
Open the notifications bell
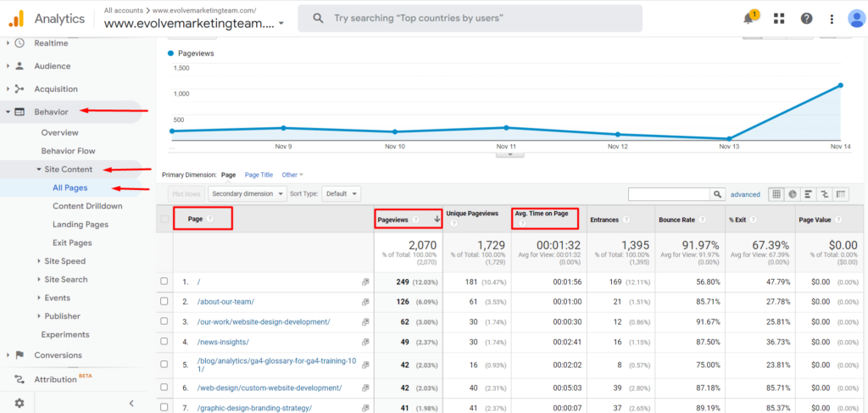coord(749,18)
